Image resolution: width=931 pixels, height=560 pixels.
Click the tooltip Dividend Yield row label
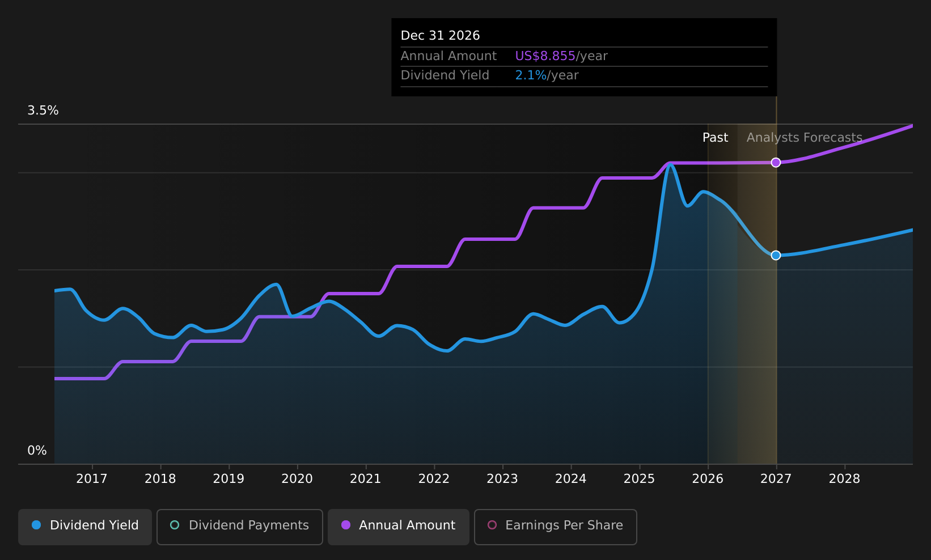pyautogui.click(x=445, y=75)
